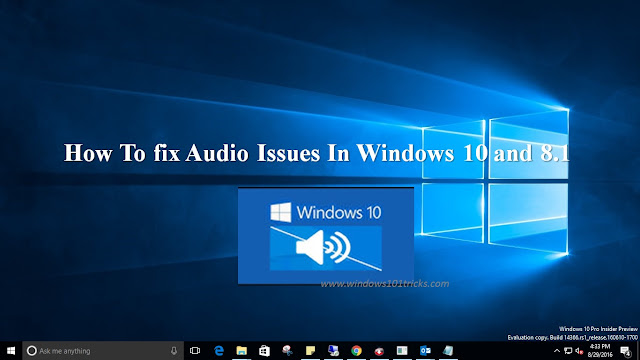Click the Cortana circle icon
The image size is (640, 360).
(x=31, y=351)
